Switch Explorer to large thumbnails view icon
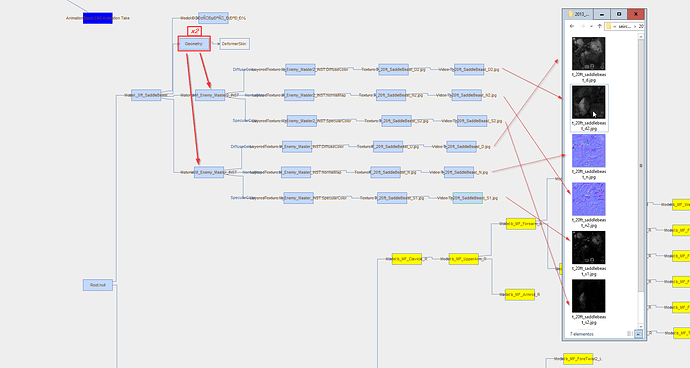This screenshot has width=690, height=368. pos(639,334)
